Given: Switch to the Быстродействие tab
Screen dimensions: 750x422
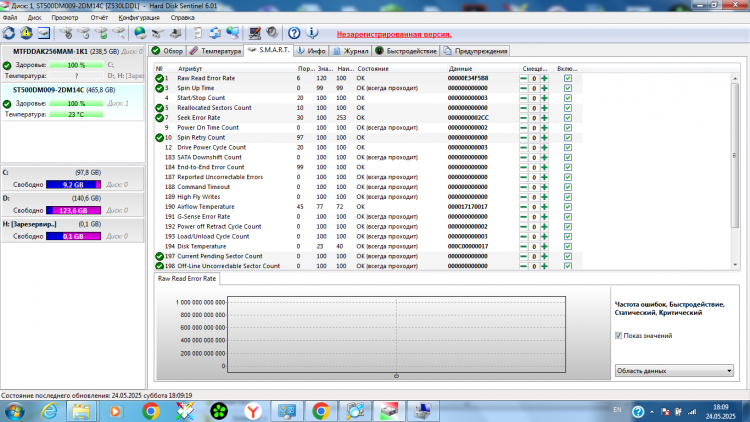Looking at the screenshot, I should [406, 51].
